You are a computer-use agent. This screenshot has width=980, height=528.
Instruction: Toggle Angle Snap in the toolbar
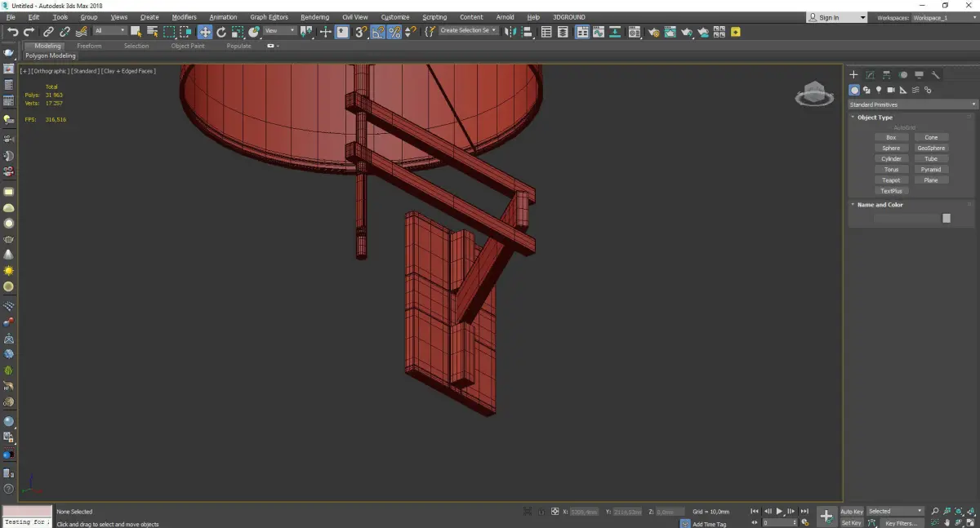pyautogui.click(x=378, y=32)
